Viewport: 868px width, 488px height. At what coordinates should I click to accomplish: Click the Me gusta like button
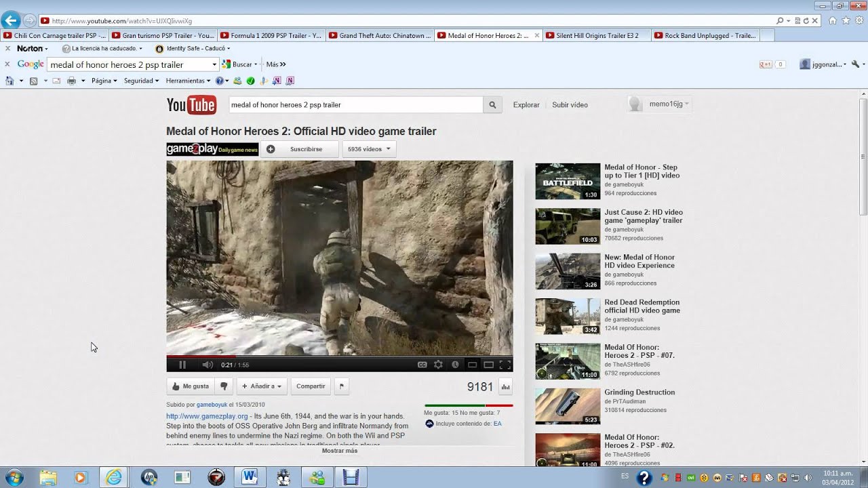[x=191, y=386]
